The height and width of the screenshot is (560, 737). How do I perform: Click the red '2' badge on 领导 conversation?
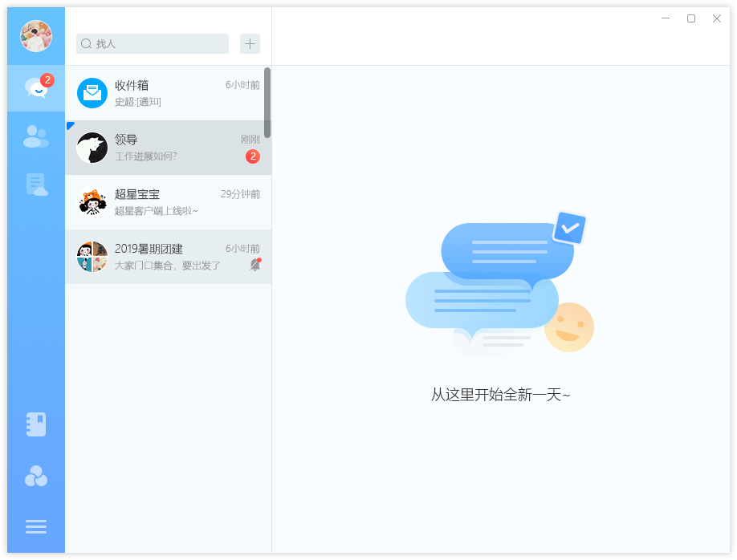(x=253, y=156)
